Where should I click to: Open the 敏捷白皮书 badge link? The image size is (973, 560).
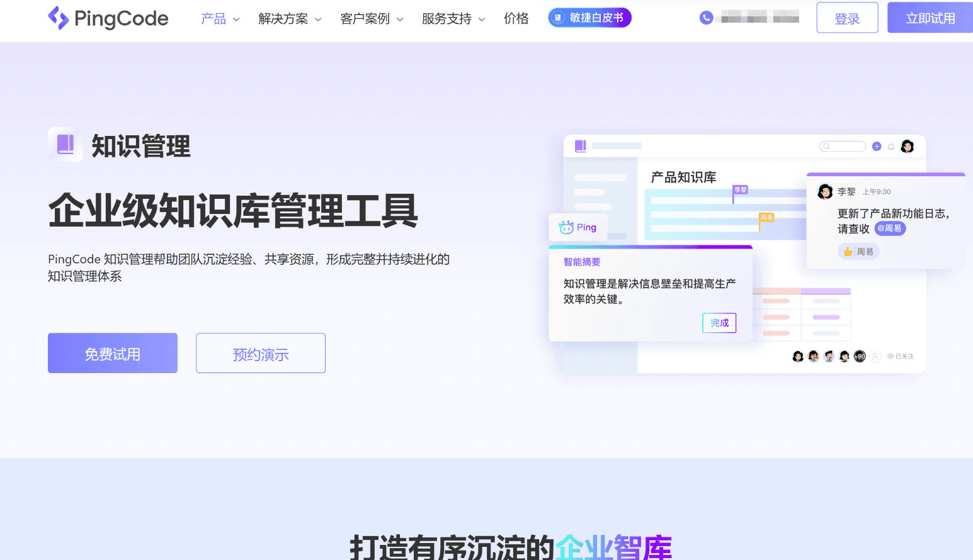(589, 18)
